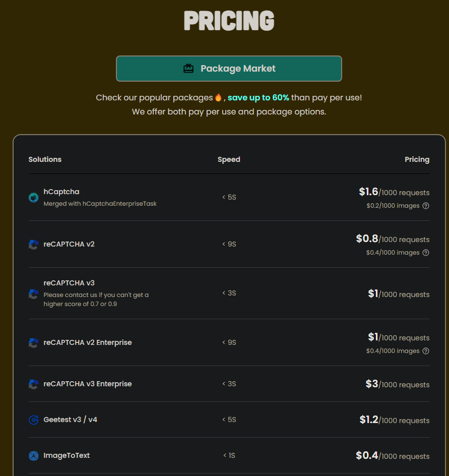Image resolution: width=449 pixels, height=476 pixels.
Task: Click the Geetest v3 / v4 solution title
Action: [70, 420]
